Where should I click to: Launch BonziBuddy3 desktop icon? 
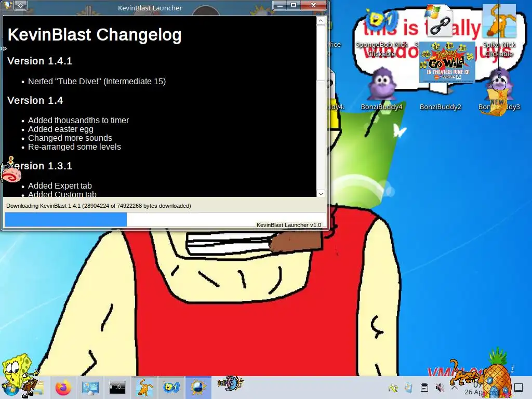[x=499, y=89]
